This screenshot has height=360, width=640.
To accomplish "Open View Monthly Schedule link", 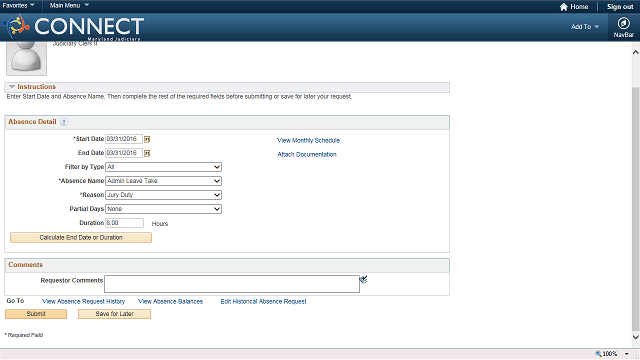I will point(309,140).
